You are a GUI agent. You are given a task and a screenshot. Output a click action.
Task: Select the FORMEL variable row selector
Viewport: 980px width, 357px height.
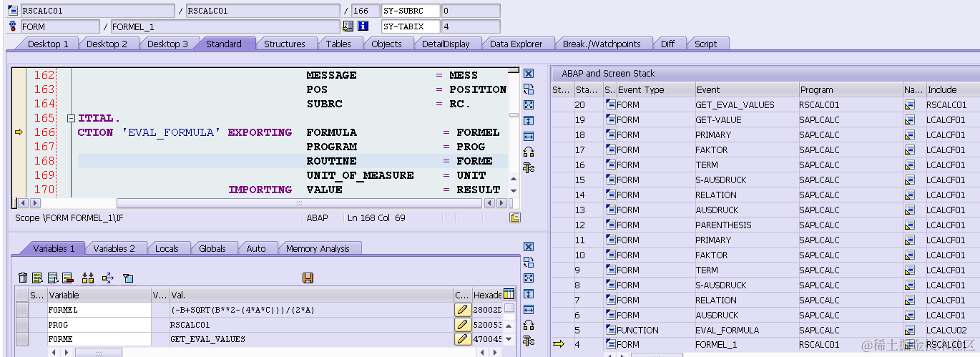pos(22,310)
